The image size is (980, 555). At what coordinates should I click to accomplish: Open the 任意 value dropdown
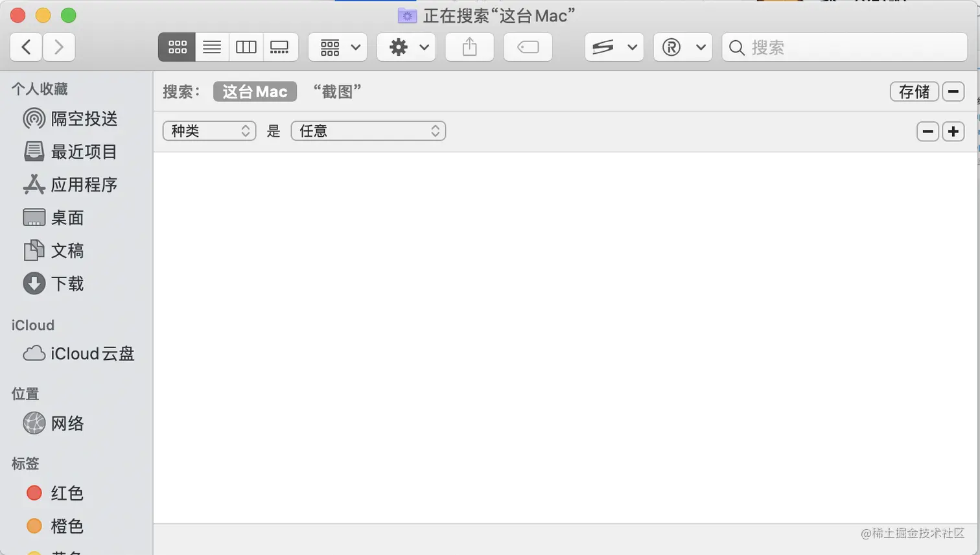pyautogui.click(x=368, y=131)
